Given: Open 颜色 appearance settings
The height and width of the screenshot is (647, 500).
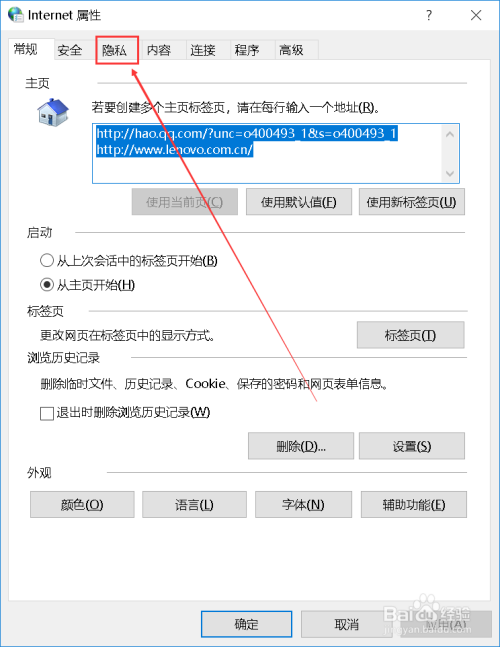Looking at the screenshot, I should pyautogui.click(x=82, y=504).
